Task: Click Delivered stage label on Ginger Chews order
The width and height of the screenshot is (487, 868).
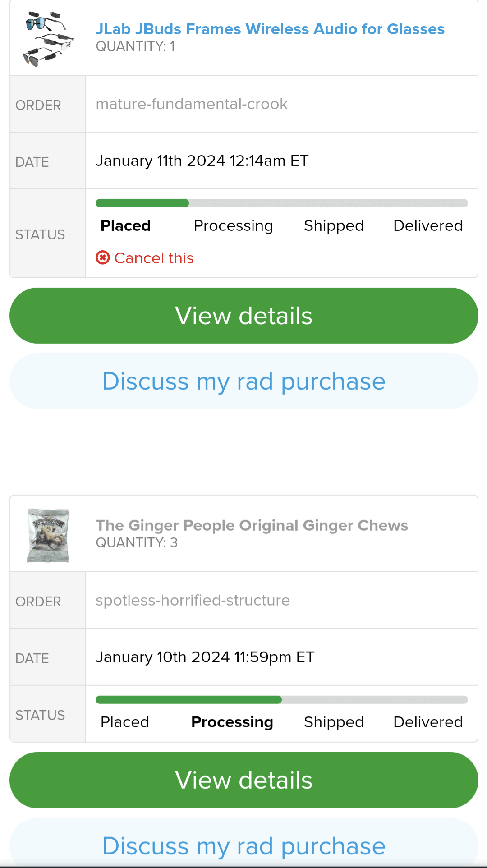Action: click(428, 722)
